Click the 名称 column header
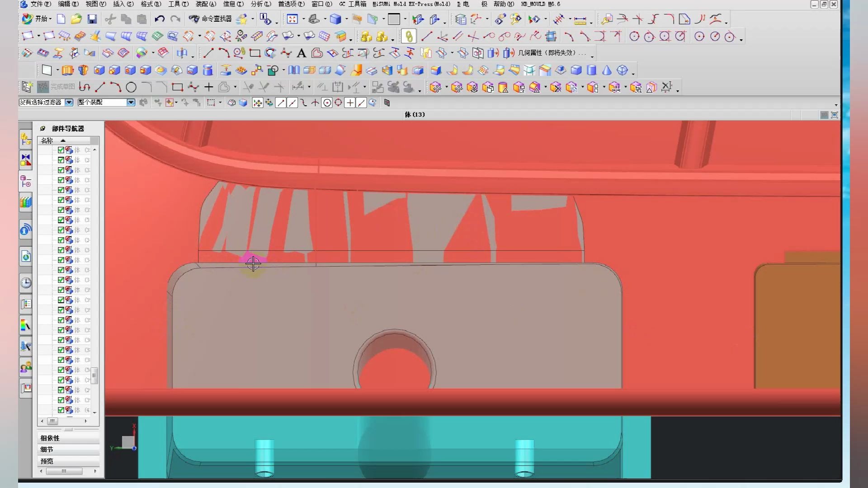 [x=47, y=141]
